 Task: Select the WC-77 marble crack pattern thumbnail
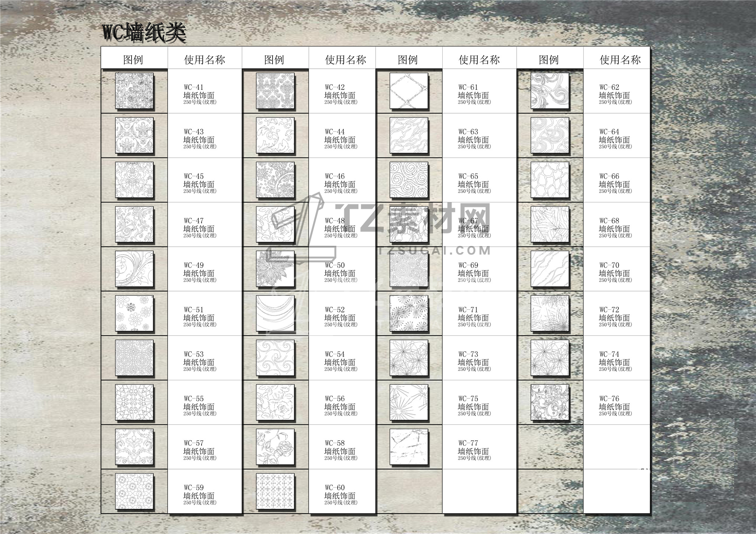pyautogui.click(x=409, y=447)
